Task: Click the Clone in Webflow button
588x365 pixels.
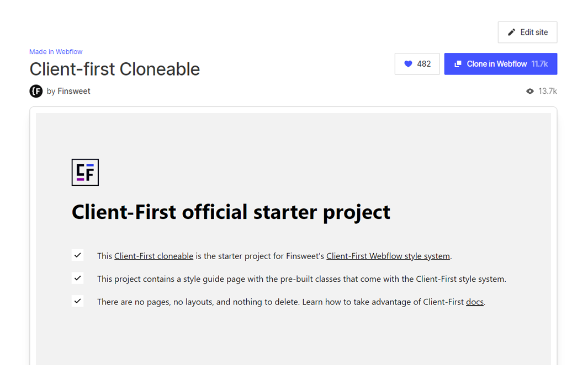Action: (x=501, y=64)
